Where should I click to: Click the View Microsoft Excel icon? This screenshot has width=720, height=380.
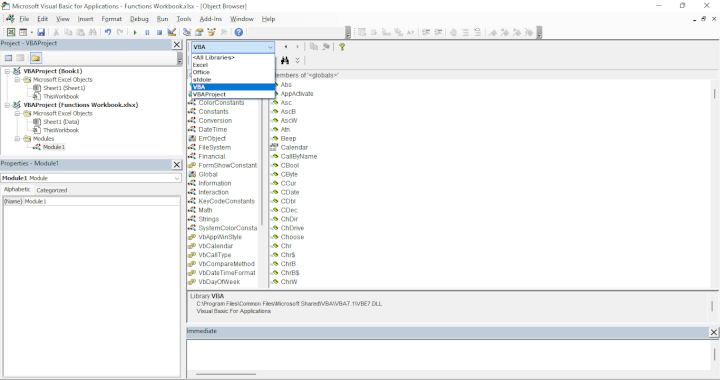(11, 32)
